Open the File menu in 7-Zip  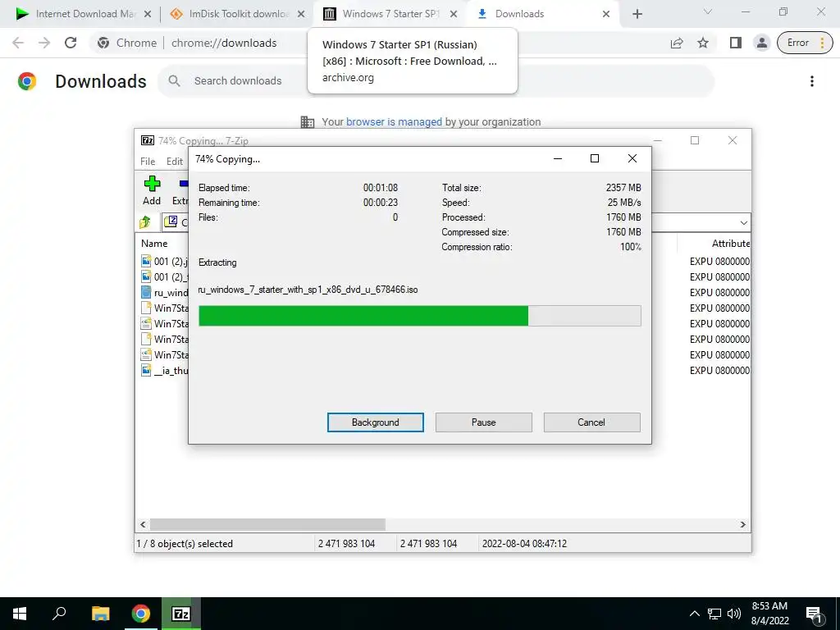[x=148, y=162]
